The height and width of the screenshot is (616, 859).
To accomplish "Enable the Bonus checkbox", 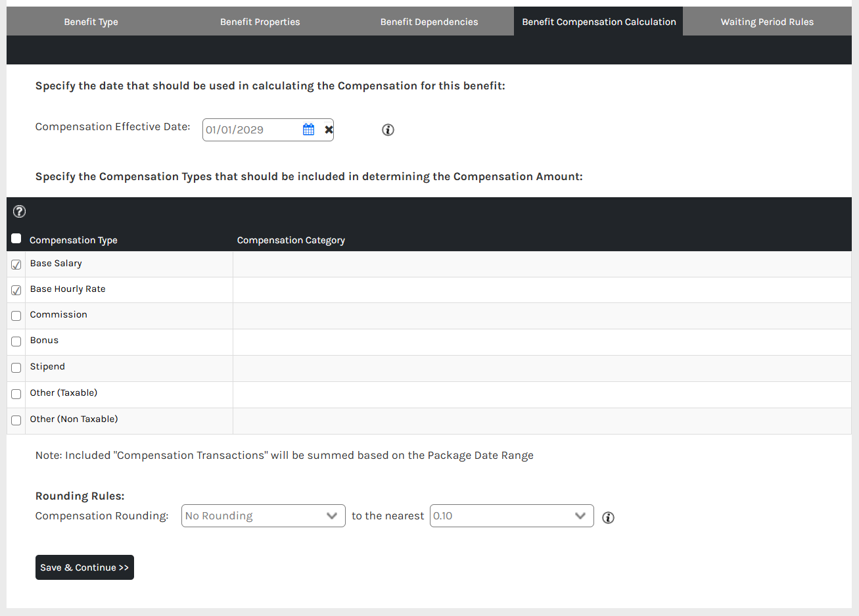I will tap(16, 341).
